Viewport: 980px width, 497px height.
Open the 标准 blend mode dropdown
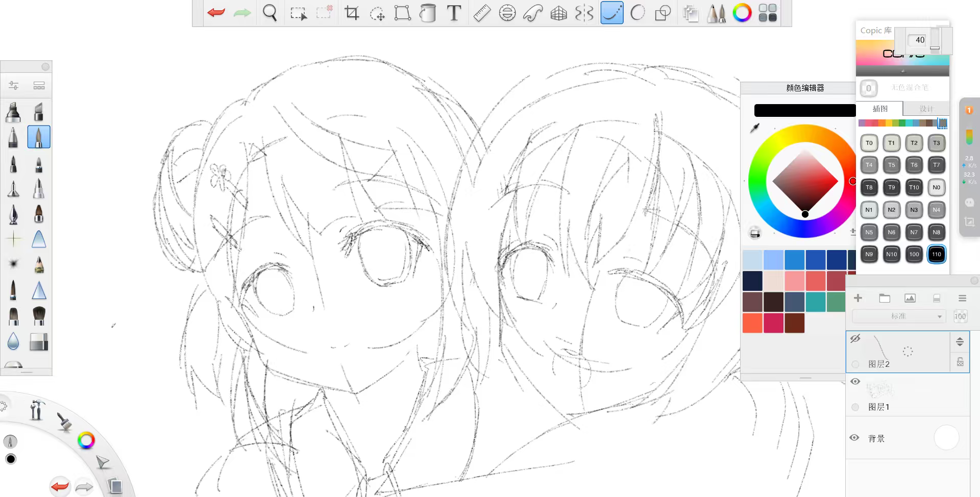pyautogui.click(x=899, y=316)
